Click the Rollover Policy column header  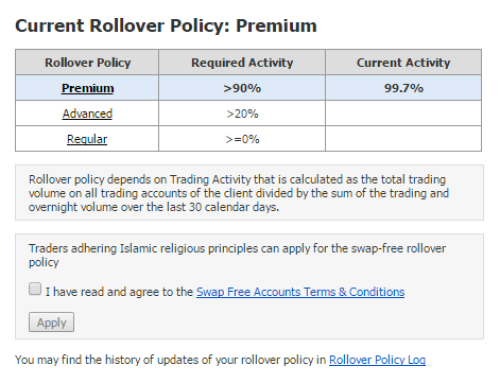point(87,62)
